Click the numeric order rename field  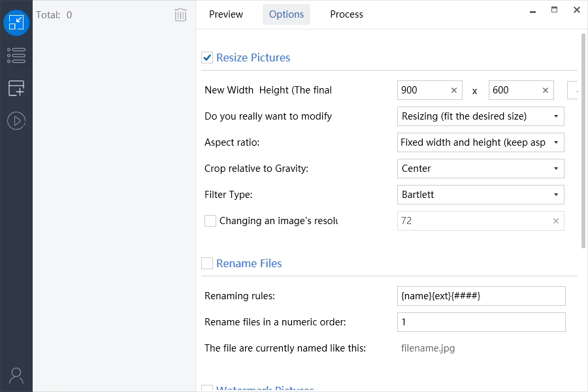(x=481, y=322)
